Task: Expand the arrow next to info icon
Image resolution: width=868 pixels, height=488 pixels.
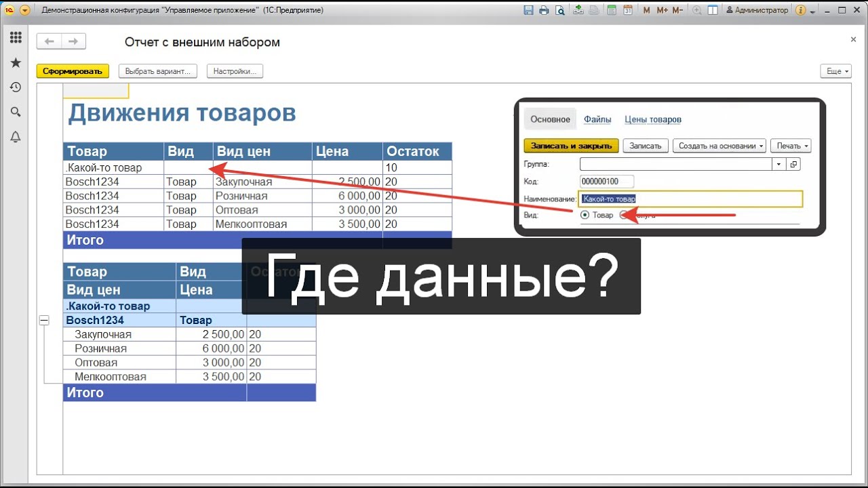Action: click(x=812, y=11)
